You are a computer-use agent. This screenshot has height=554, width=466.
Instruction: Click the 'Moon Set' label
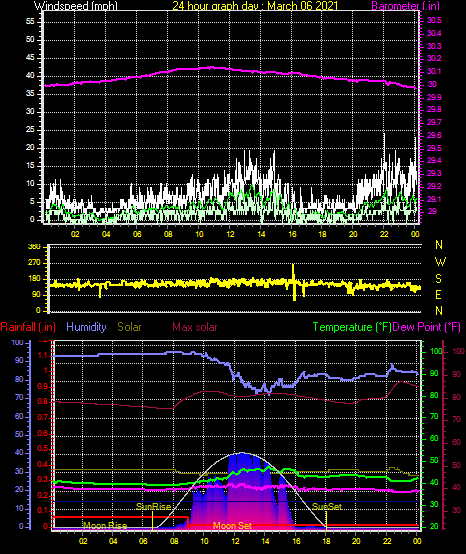click(x=232, y=526)
